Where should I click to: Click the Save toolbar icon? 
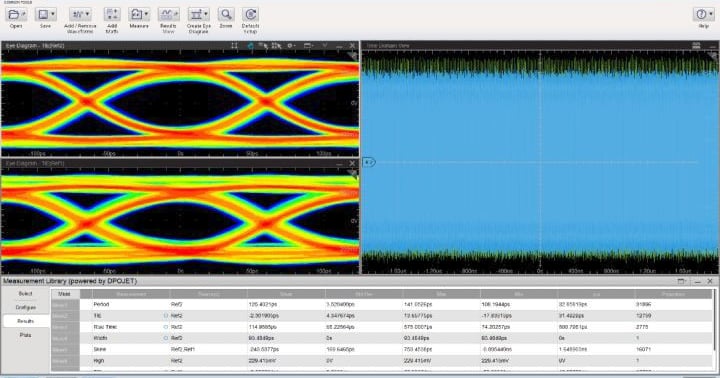coord(43,14)
